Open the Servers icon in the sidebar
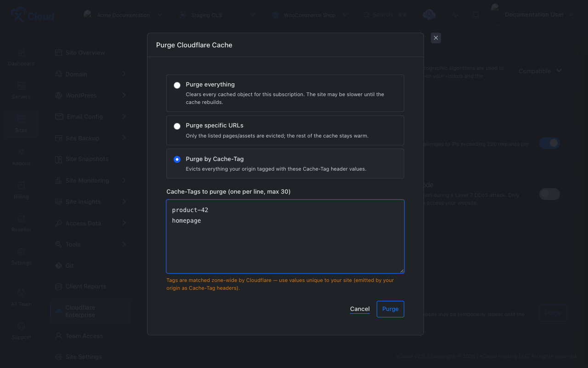Viewport: 588px width, 368px height. 21,86
